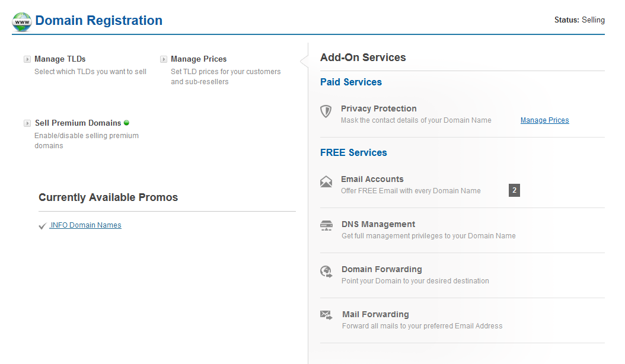Expand the Manage TLDs section
625x364 pixels.
(27, 59)
